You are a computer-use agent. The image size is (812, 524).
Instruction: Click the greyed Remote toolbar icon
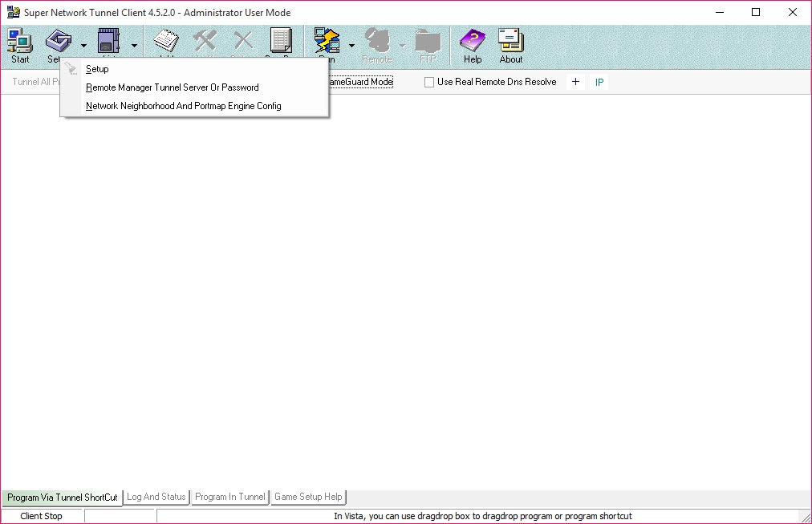coord(377,40)
